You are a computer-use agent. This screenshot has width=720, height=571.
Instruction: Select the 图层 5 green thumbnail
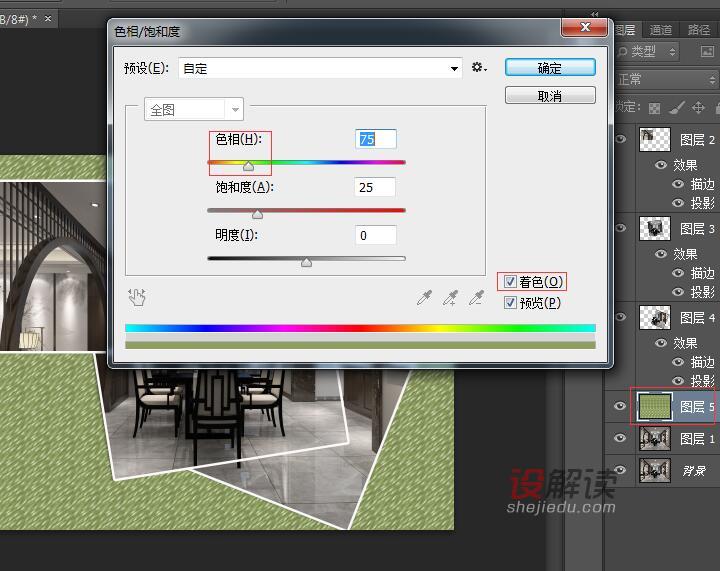pyautogui.click(x=655, y=406)
